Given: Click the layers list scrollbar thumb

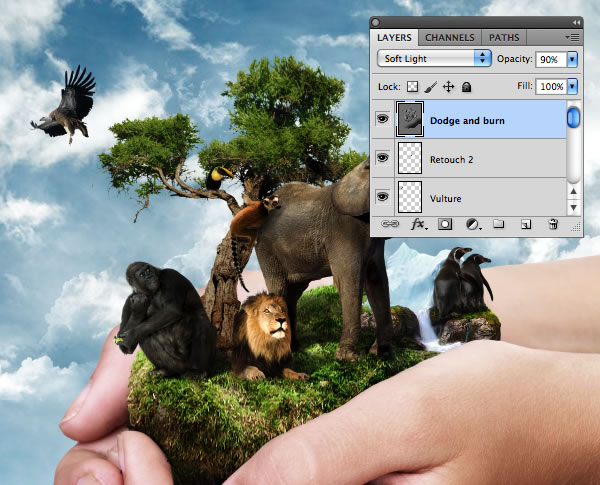Looking at the screenshot, I should (x=573, y=118).
